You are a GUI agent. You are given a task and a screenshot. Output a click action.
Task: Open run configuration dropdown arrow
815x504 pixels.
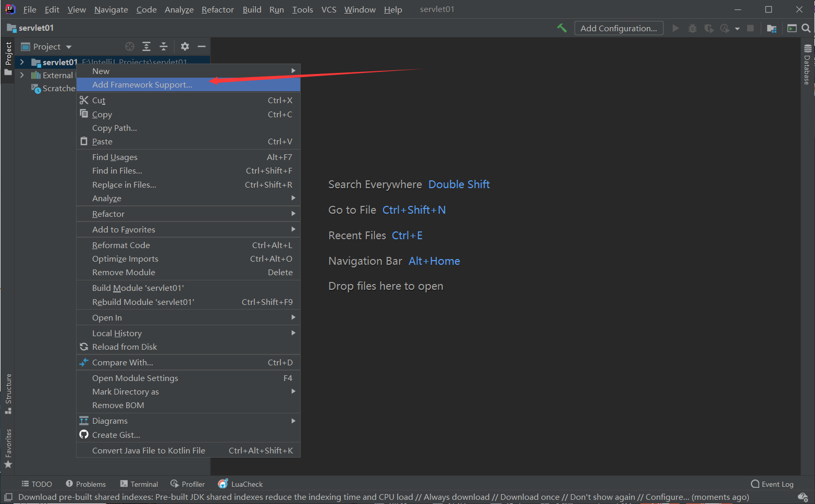[737, 29]
